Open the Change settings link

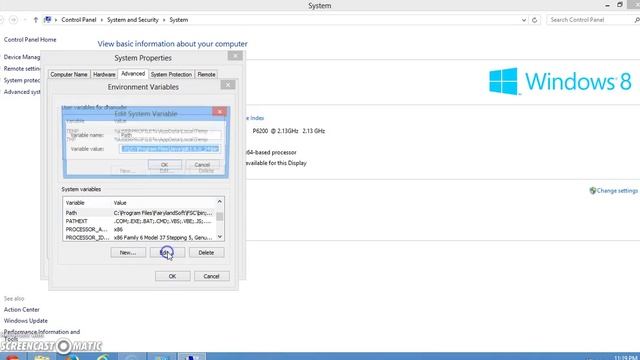tap(617, 191)
